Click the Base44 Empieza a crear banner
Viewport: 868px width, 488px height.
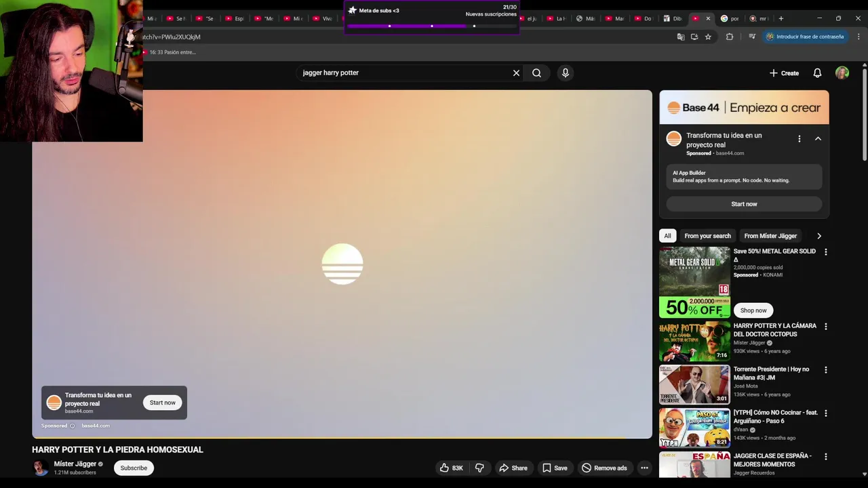[x=744, y=108]
